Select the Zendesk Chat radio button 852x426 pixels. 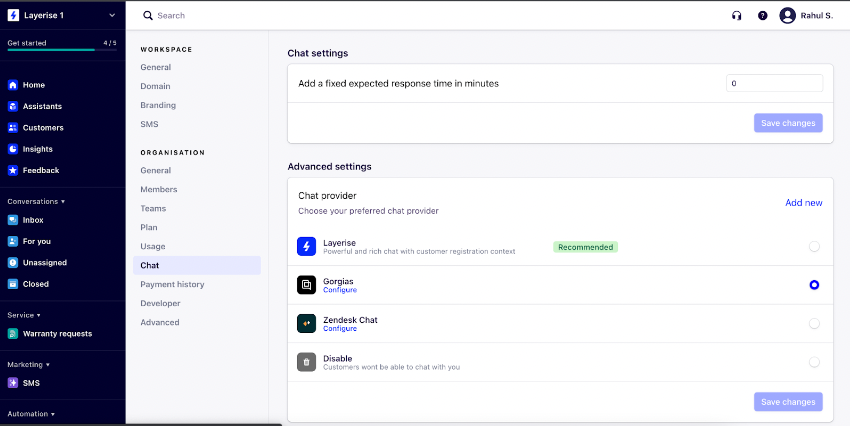point(814,323)
